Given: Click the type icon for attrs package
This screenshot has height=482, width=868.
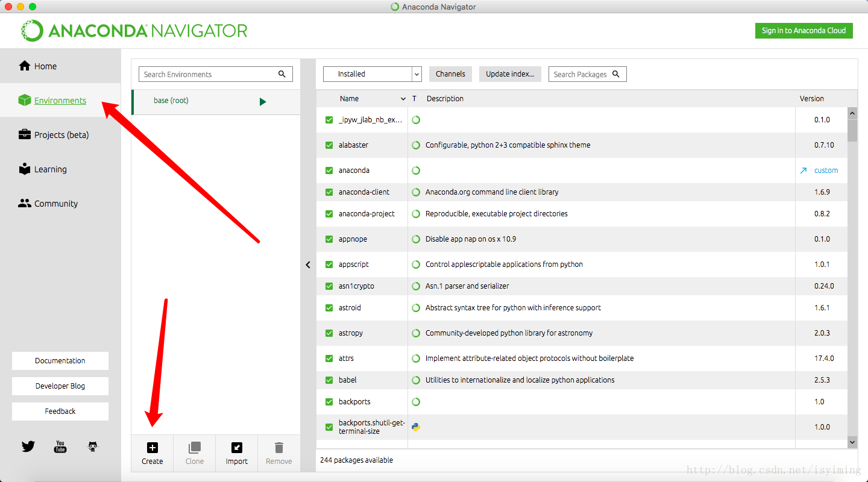Looking at the screenshot, I should coord(416,358).
